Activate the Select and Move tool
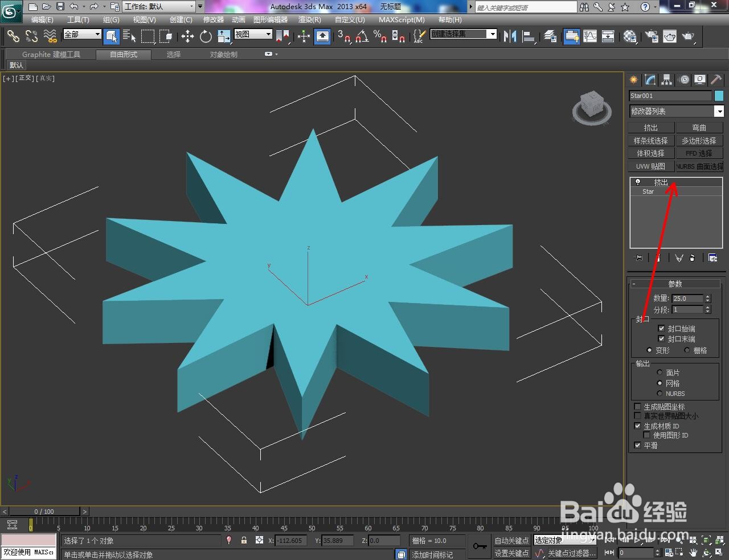This screenshot has width=729, height=560. coord(187,36)
